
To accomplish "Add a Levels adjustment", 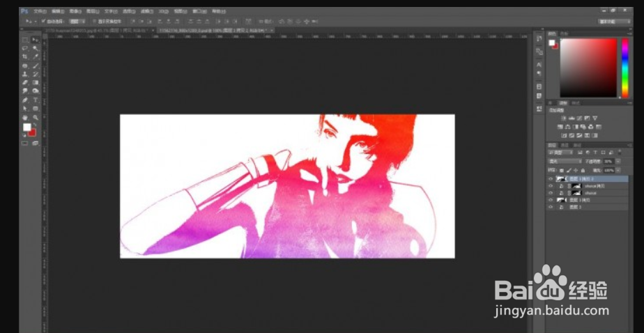I will tap(571, 118).
